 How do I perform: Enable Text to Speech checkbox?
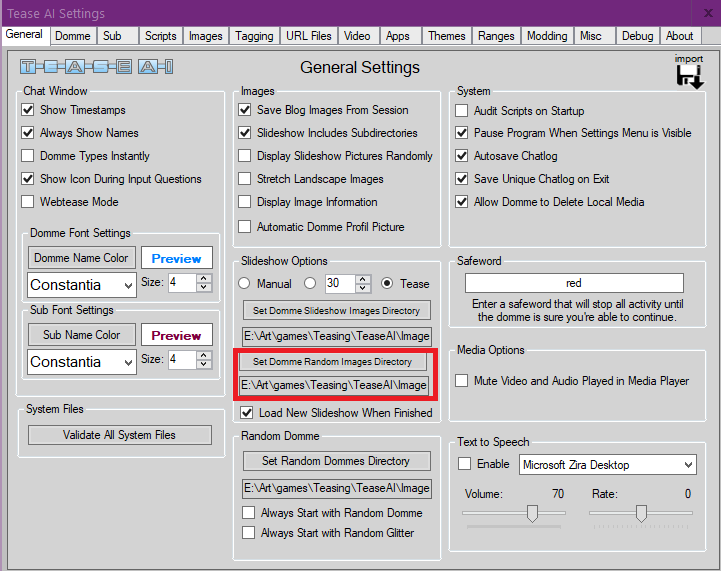(x=464, y=463)
